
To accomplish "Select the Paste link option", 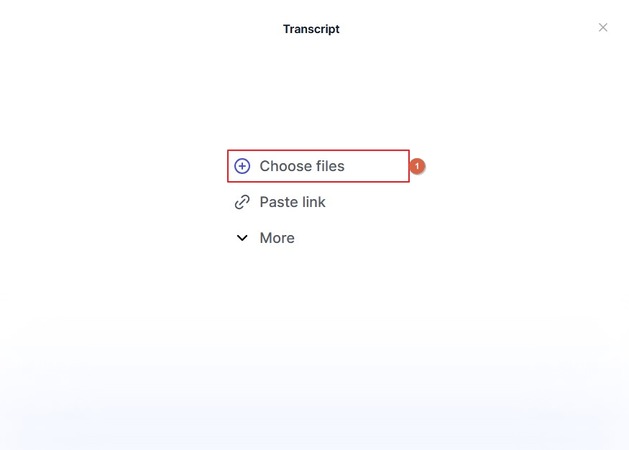I will point(292,202).
